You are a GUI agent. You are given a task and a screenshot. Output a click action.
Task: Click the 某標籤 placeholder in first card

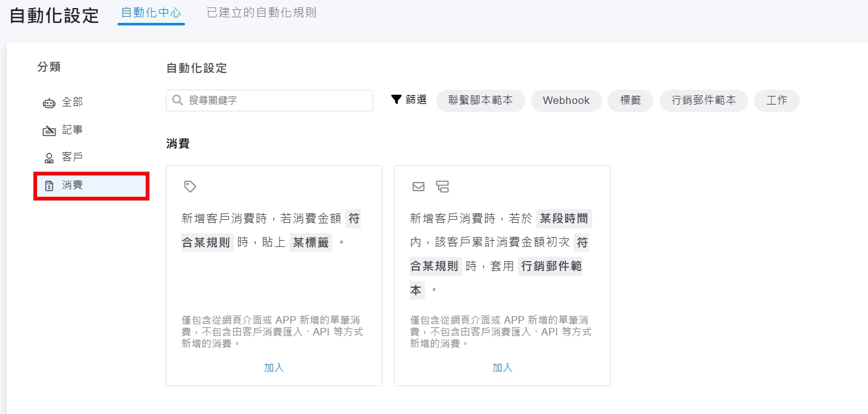pos(311,243)
